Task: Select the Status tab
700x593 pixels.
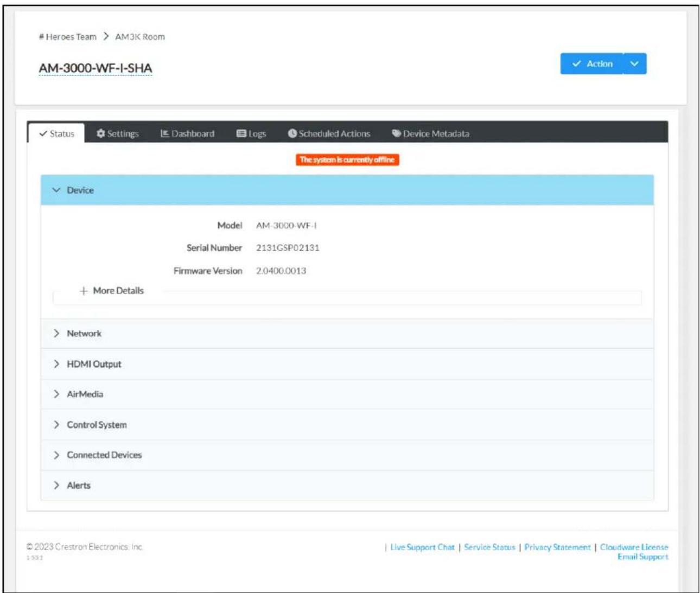Action: (x=56, y=133)
